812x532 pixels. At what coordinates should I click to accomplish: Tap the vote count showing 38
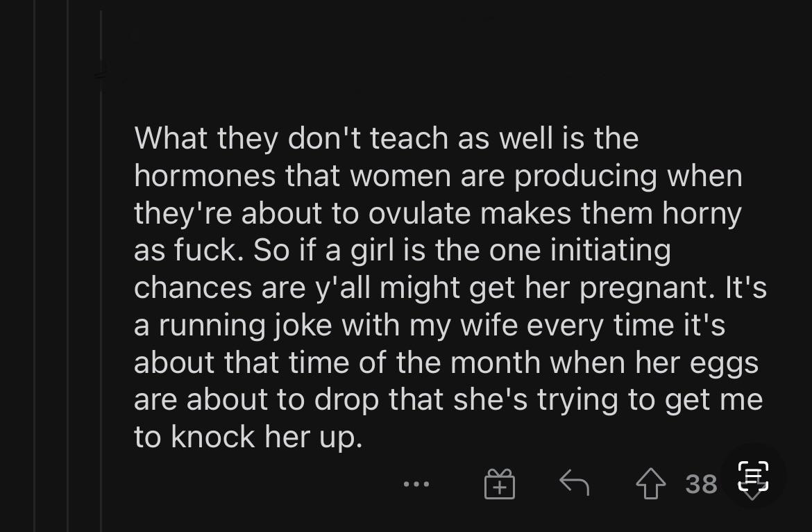point(700,483)
